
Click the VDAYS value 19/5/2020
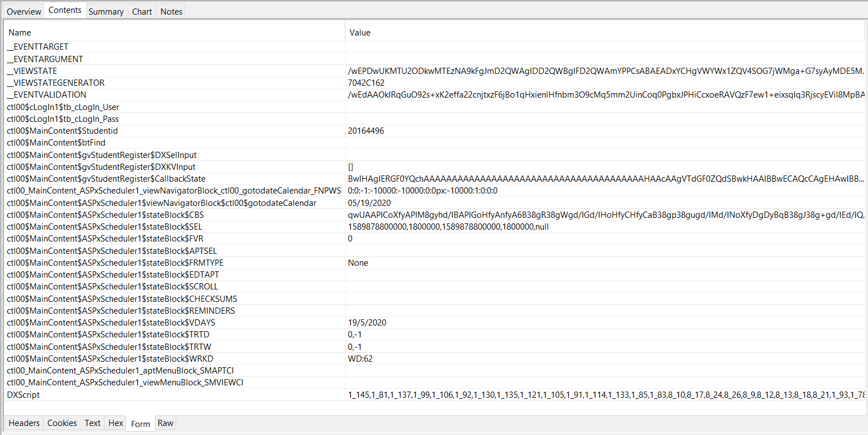[367, 323]
